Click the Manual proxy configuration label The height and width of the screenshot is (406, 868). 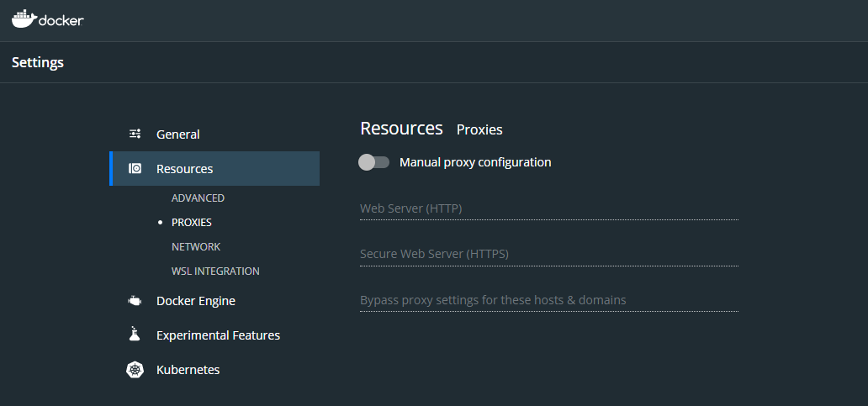(475, 162)
